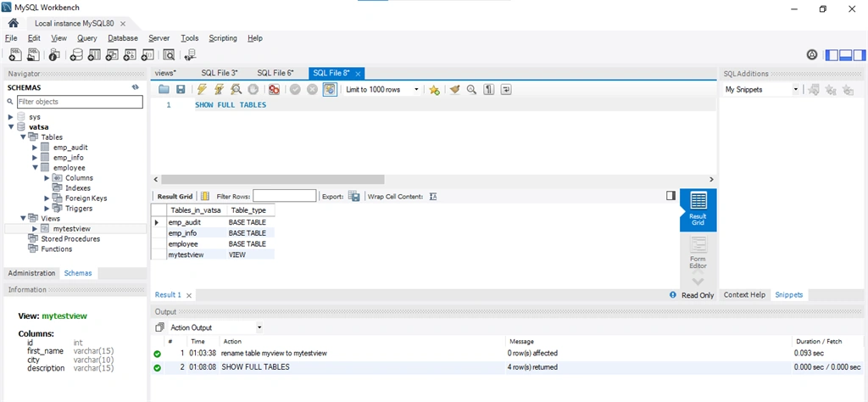868x402 pixels.
Task: Create a new function icon
Action: click(147, 54)
